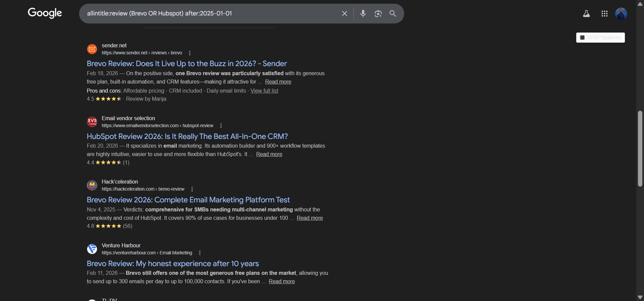
Task: Click the 4.4 star rating (1)
Action: point(108,162)
